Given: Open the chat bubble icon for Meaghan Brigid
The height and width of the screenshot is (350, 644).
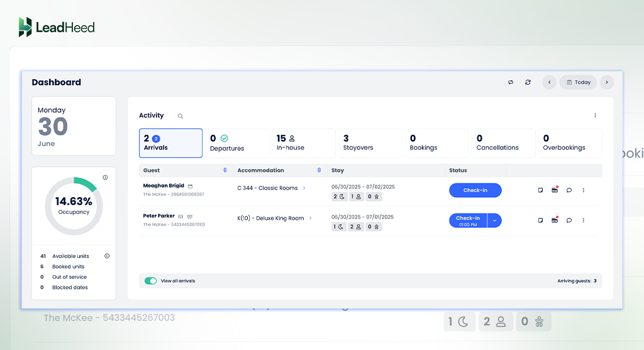Looking at the screenshot, I should click(569, 190).
